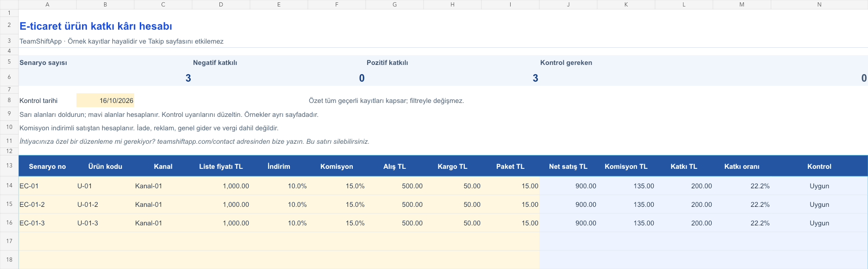This screenshot has width=868, height=269.
Task: Select the 'Kontrol gereken' summary label
Action: point(566,63)
